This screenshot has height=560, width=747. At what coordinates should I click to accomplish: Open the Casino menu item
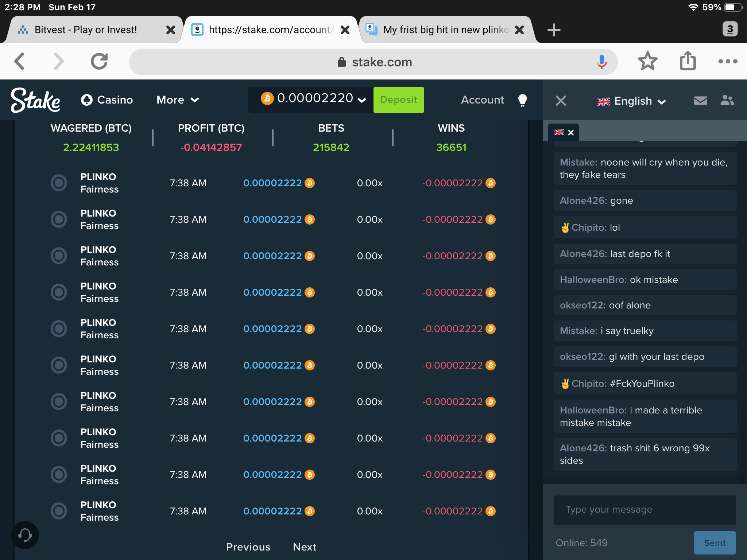(x=107, y=100)
